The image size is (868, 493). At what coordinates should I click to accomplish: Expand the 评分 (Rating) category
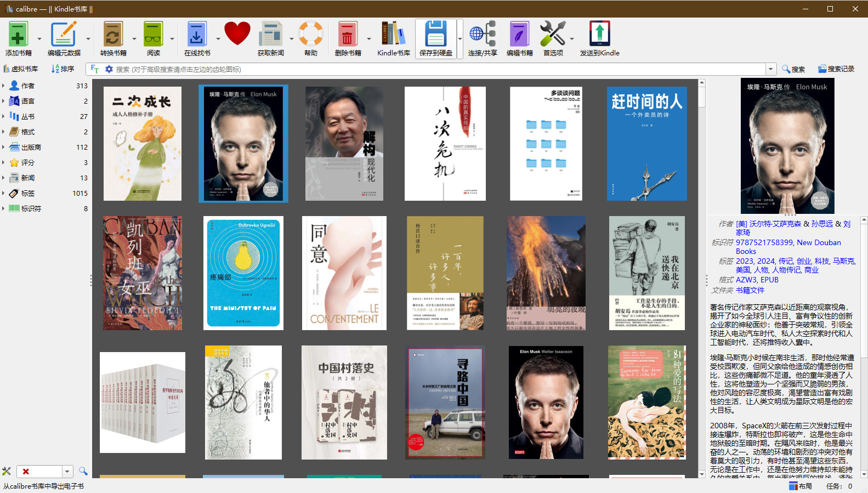3,162
